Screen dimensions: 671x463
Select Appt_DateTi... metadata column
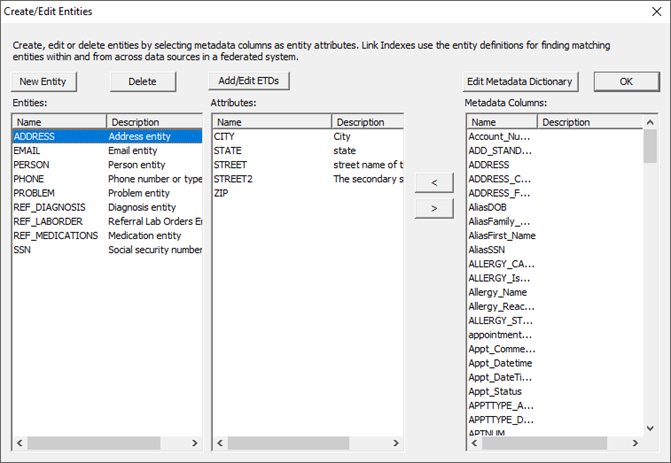click(500, 377)
